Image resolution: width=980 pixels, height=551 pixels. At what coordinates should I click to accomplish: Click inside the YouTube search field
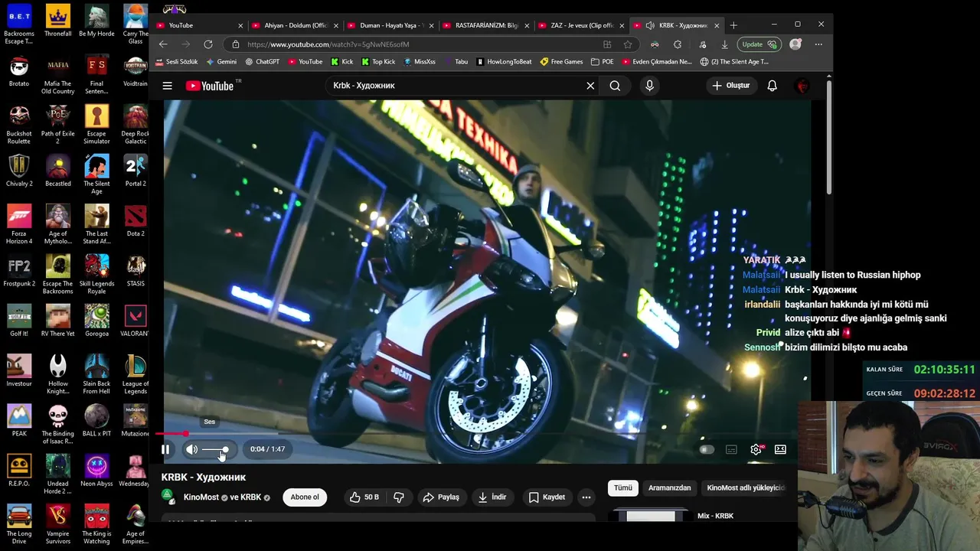[456, 86]
